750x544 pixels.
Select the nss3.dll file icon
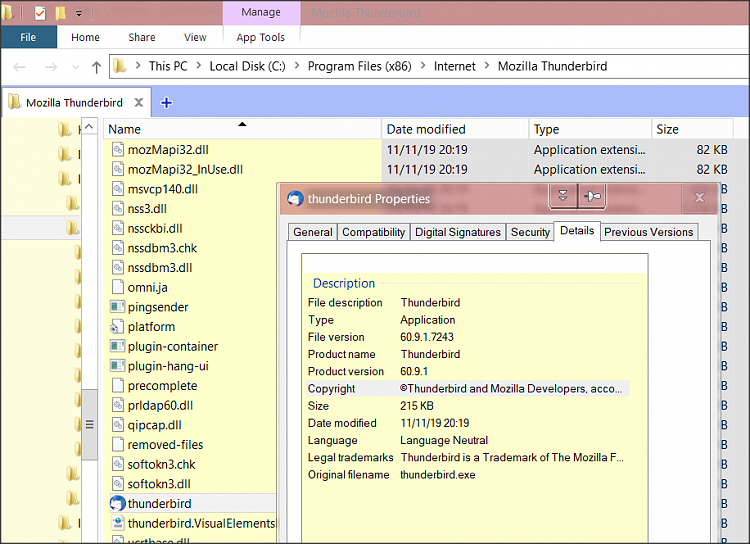[118, 208]
